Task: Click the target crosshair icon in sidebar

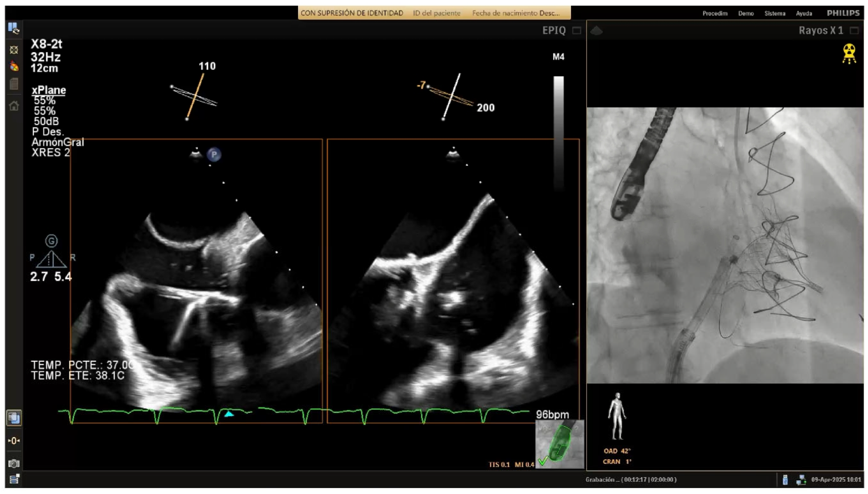Action: coord(14,50)
